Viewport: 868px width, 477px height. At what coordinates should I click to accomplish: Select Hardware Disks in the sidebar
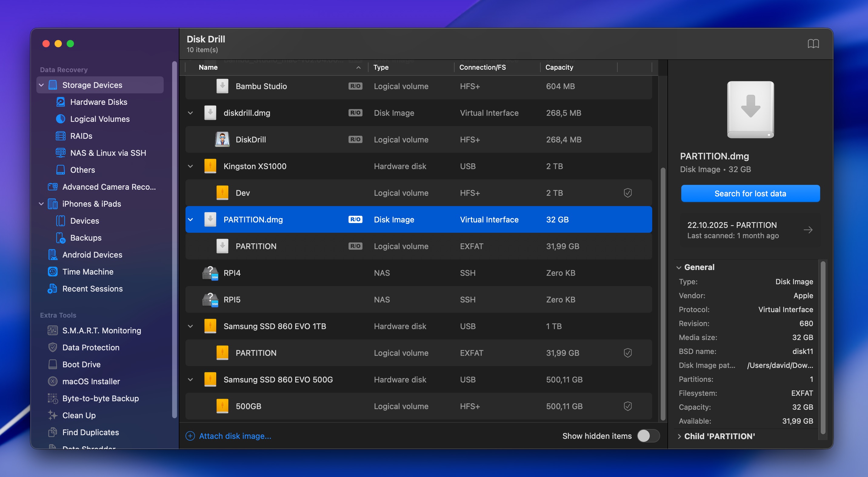point(98,102)
